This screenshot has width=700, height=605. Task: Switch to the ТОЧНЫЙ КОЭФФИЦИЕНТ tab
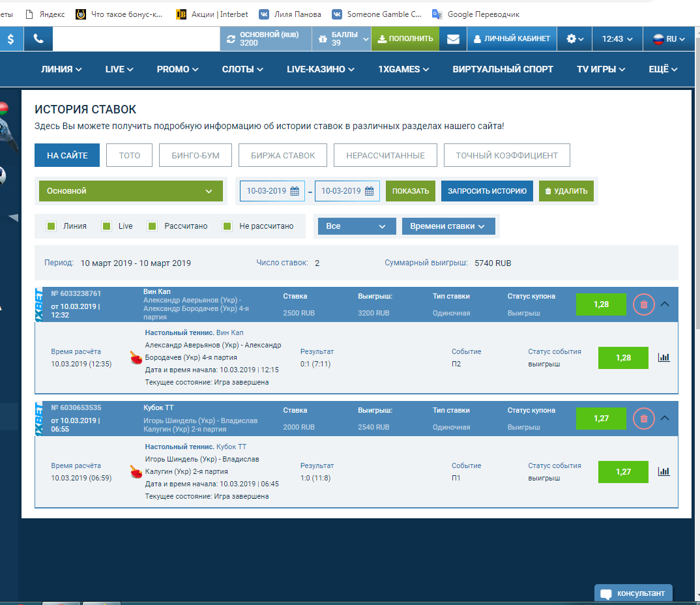tap(506, 155)
